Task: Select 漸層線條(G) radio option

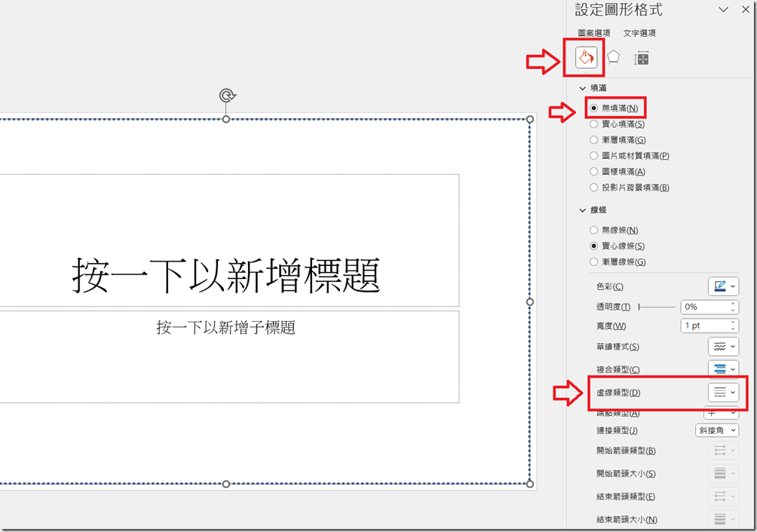Action: tap(618, 262)
